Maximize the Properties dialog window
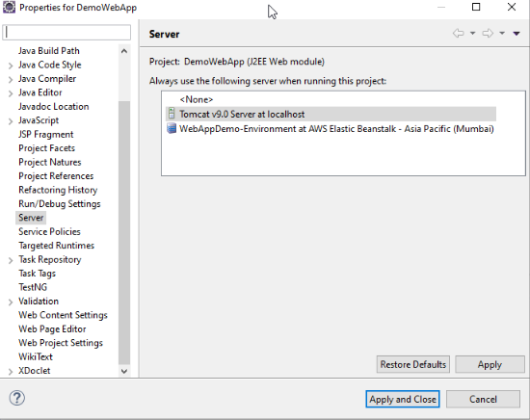530x420 pixels. (476, 7)
